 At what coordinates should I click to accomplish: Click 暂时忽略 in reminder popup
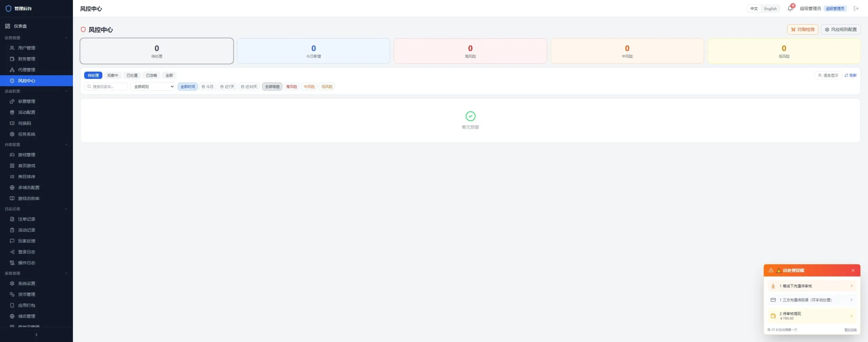click(x=850, y=330)
